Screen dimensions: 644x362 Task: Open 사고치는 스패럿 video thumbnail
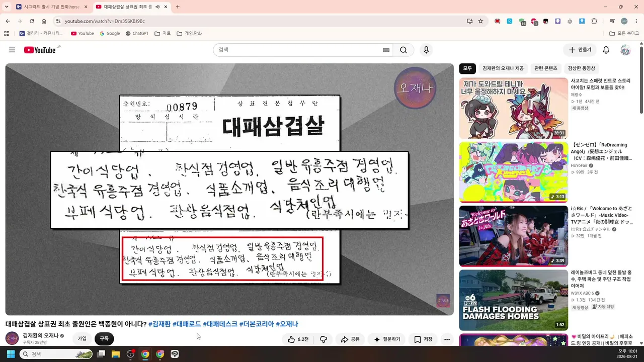pos(513,108)
